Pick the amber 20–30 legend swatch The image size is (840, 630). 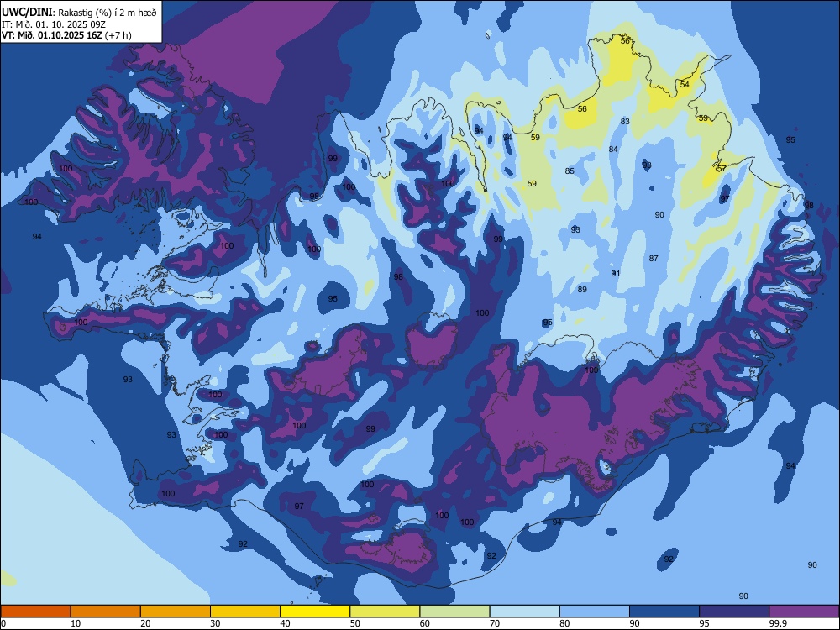point(176,612)
